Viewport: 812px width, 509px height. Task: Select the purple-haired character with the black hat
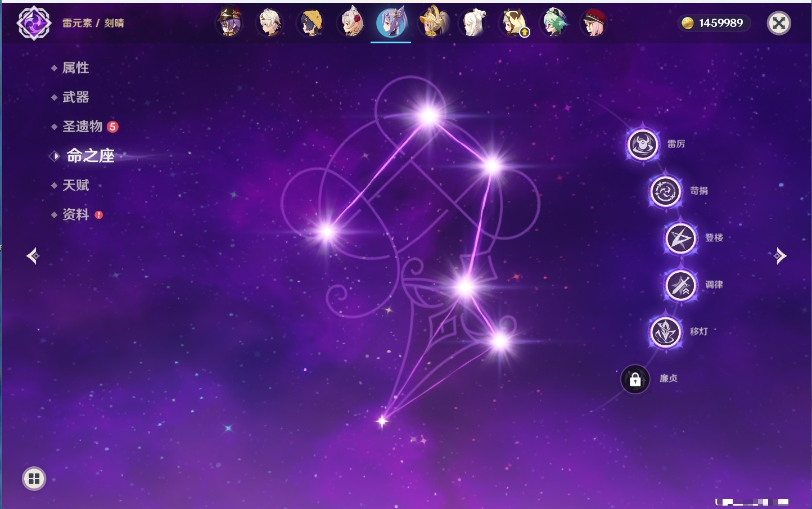coord(229,22)
